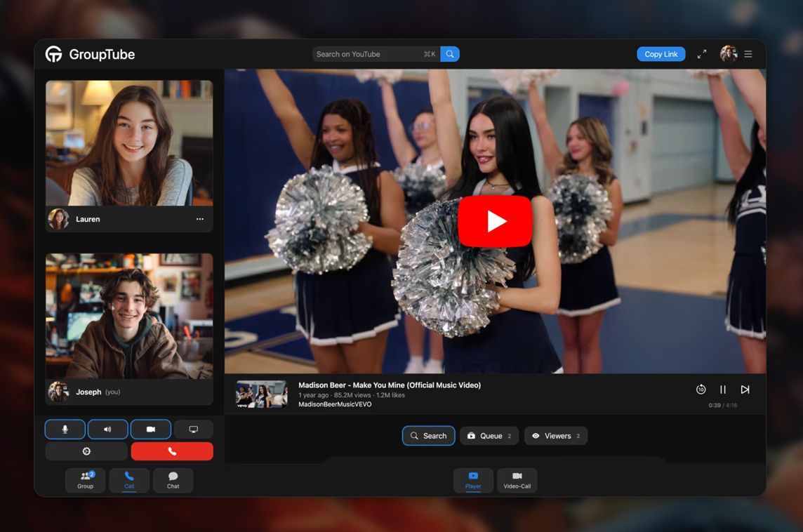Click the video title Madison Beer - Make You Mine
The width and height of the screenshot is (803, 532).
390,385
